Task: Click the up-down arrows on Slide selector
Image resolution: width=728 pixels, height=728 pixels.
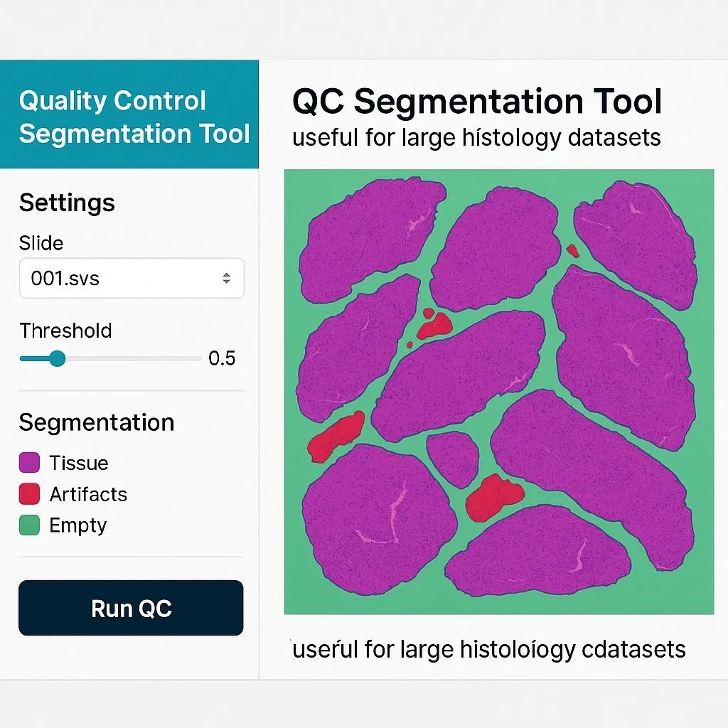Action: (x=226, y=278)
